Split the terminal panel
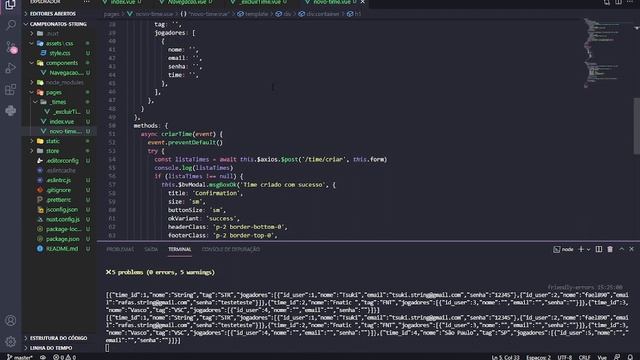Viewport: 640px width, 360px height. click(599, 249)
